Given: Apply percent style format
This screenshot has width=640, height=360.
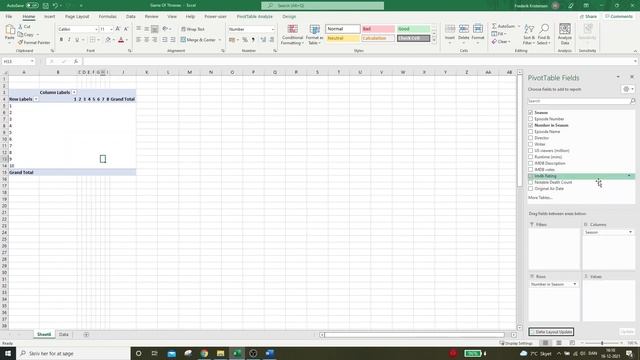Looking at the screenshot, I should click(x=245, y=40).
